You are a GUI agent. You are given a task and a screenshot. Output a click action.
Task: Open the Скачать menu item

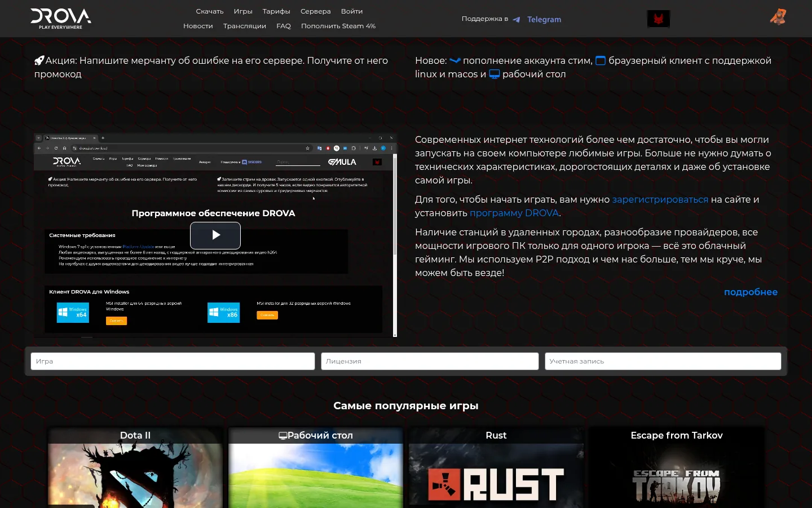pos(210,11)
